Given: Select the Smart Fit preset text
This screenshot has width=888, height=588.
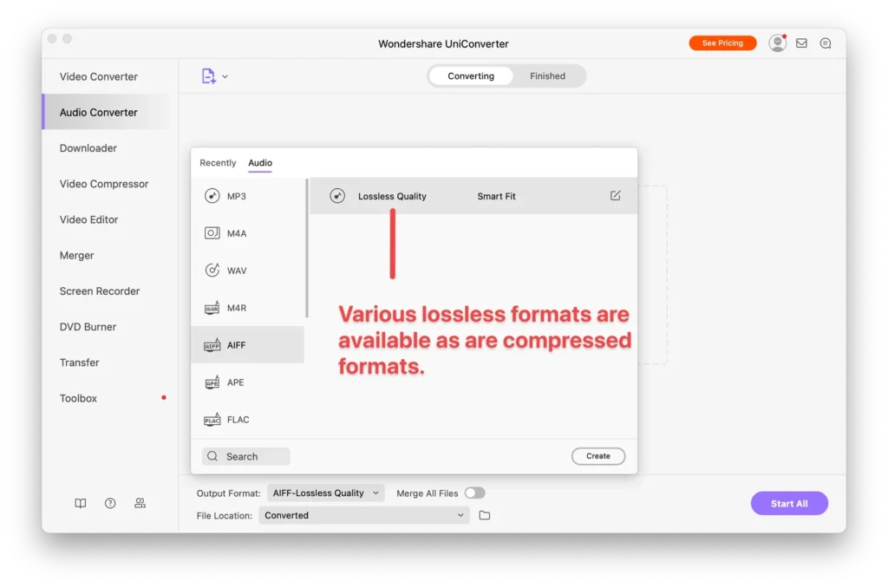Looking at the screenshot, I should [497, 196].
